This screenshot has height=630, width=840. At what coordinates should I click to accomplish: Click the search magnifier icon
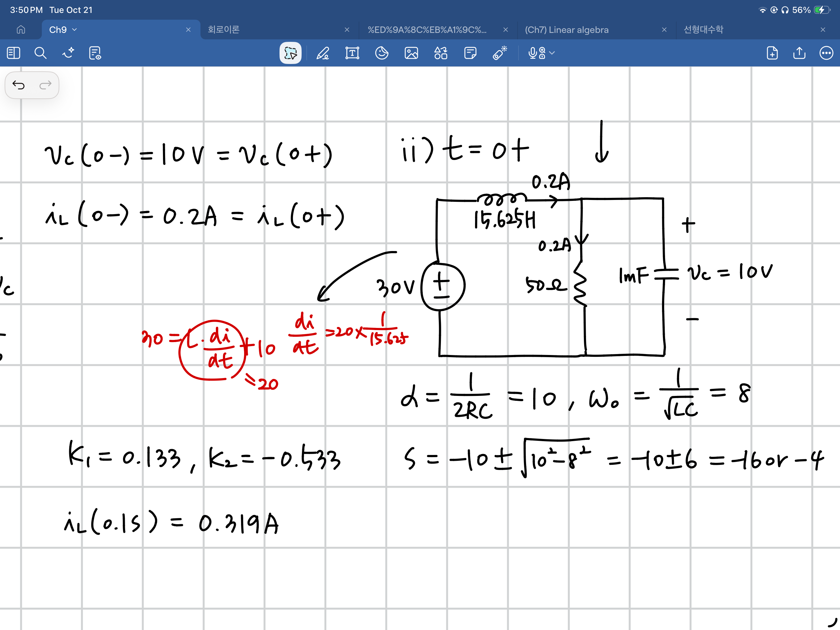point(40,53)
